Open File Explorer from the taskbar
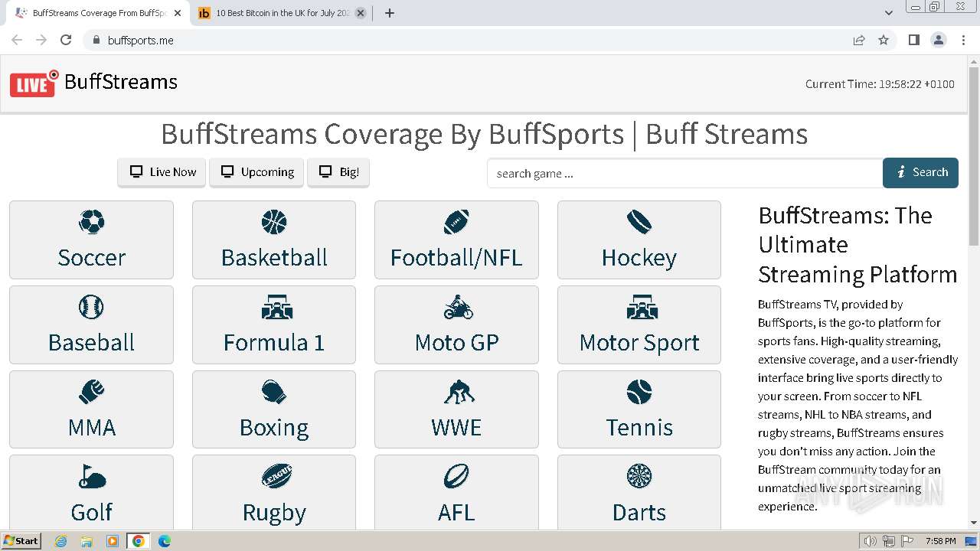Viewport: 980px width, 551px height. [87, 541]
